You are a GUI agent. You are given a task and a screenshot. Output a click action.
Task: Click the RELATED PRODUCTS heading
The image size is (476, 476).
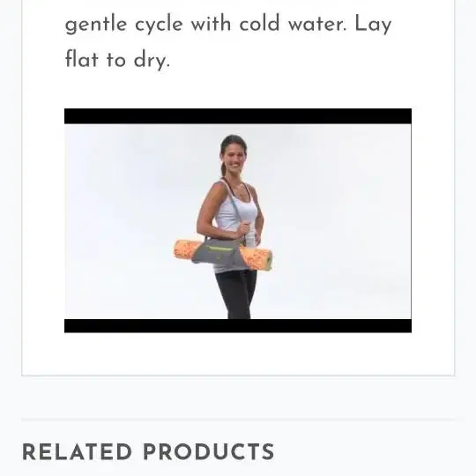(x=148, y=452)
